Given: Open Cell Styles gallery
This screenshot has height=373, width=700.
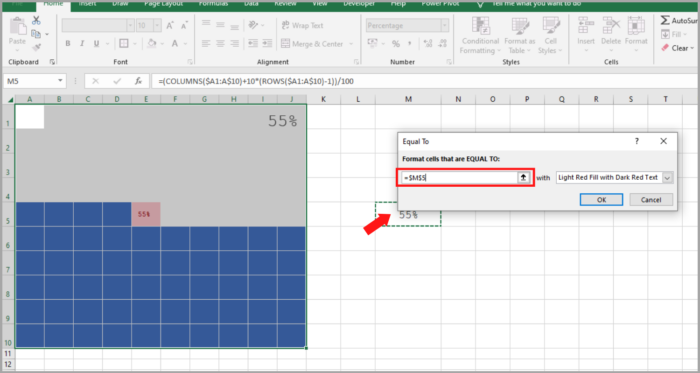Looking at the screenshot, I should (550, 36).
